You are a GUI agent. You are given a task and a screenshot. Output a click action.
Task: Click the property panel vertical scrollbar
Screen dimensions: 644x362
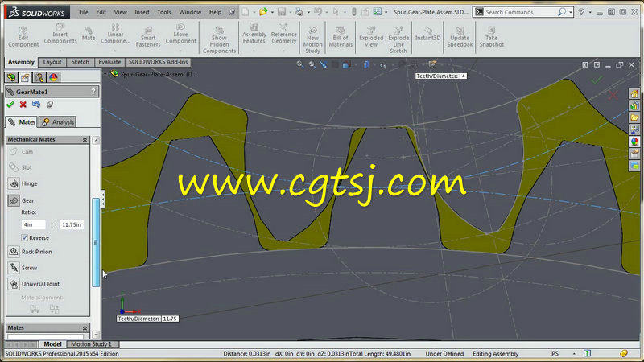96,242
